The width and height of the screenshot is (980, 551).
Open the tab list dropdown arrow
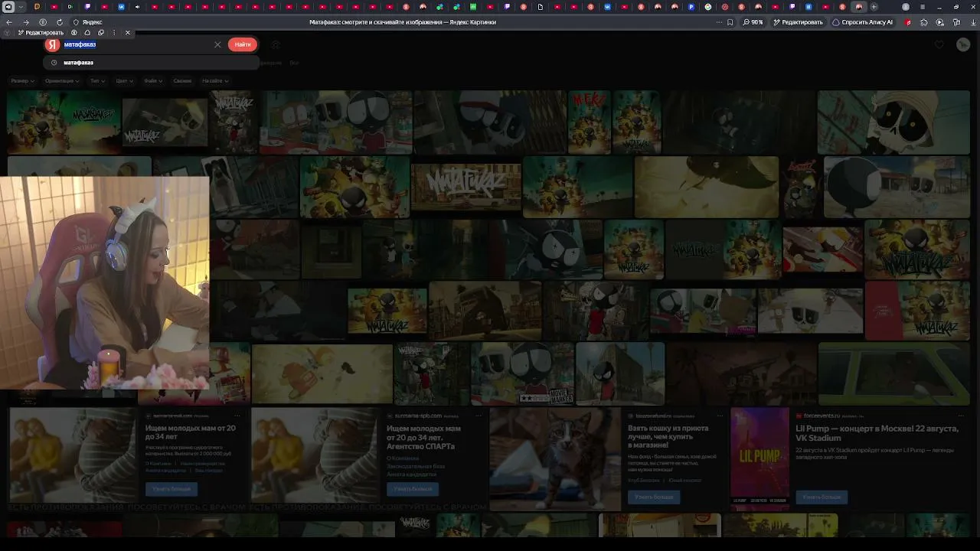21,7
